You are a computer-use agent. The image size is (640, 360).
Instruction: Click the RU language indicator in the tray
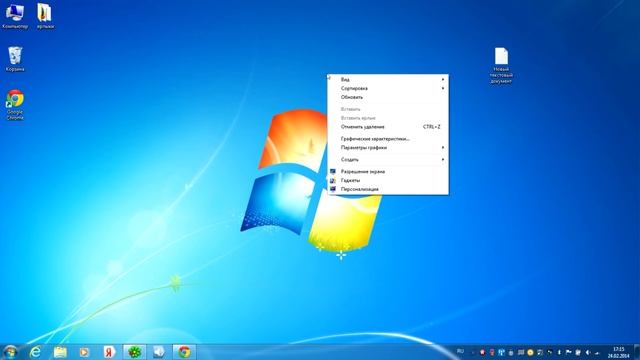[460, 351]
